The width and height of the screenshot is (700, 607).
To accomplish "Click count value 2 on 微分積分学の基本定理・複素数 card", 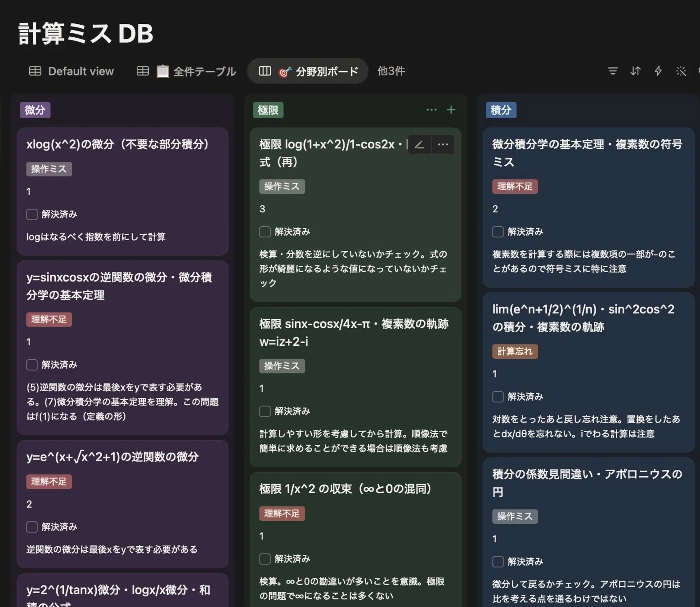I will pyautogui.click(x=495, y=209).
